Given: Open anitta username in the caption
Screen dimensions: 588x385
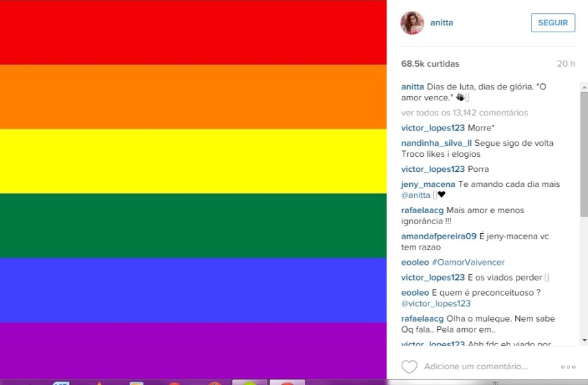Looking at the screenshot, I should point(412,87).
